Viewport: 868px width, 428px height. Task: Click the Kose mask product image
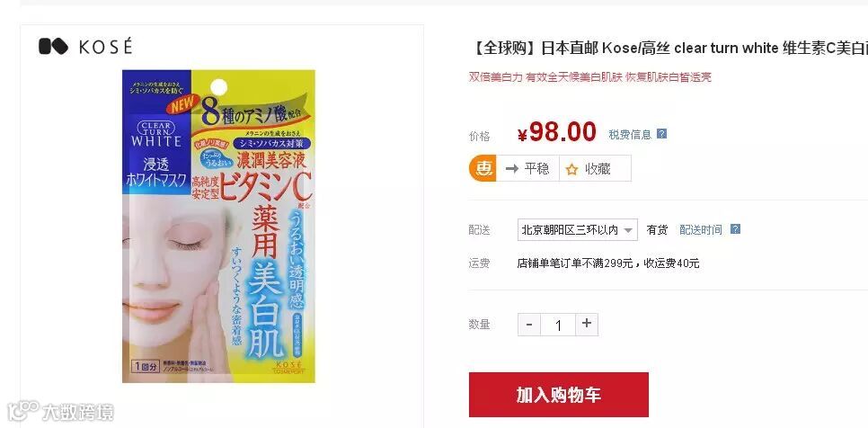pos(218,226)
